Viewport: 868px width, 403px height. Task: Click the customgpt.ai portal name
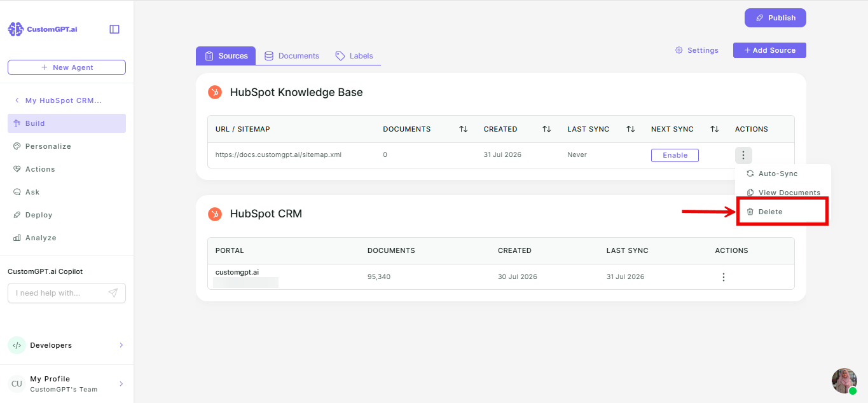237,272
